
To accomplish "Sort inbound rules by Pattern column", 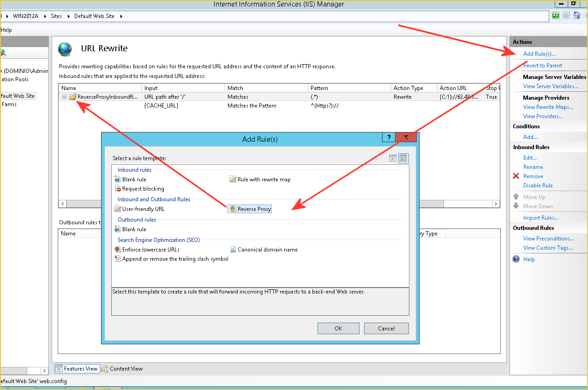I will (x=349, y=88).
